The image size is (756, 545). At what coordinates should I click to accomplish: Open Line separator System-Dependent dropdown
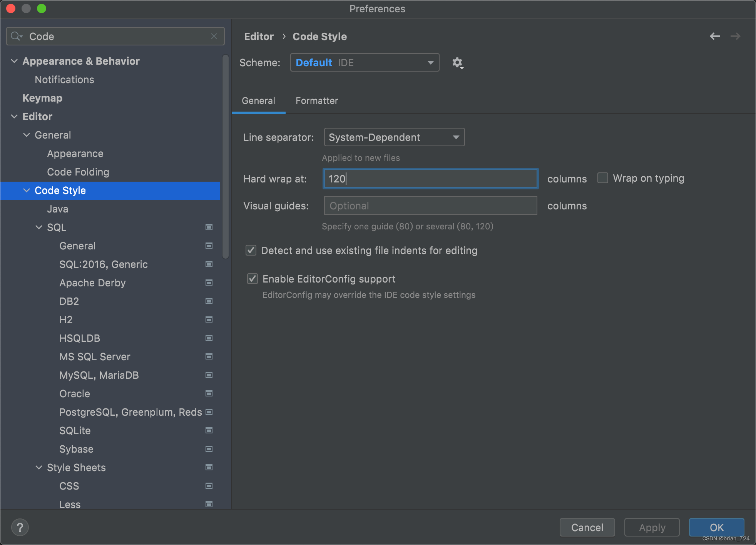pyautogui.click(x=394, y=137)
